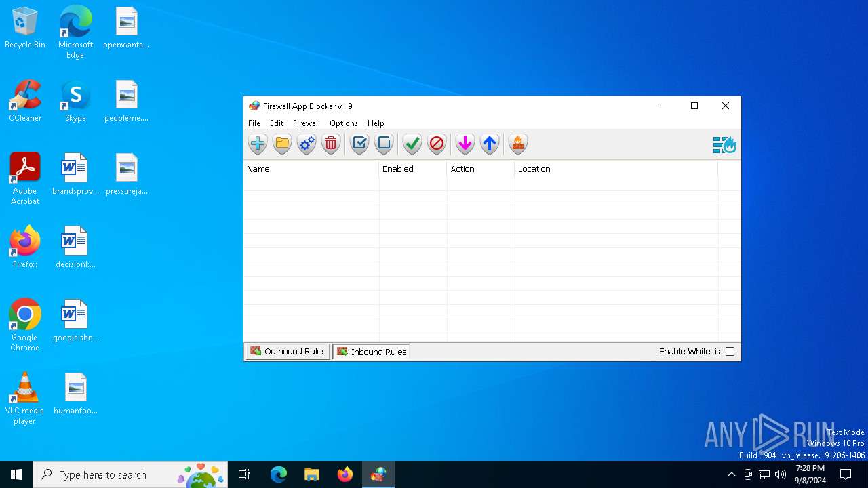868x488 pixels.
Task: Select the peopleme... image file
Action: [126, 102]
